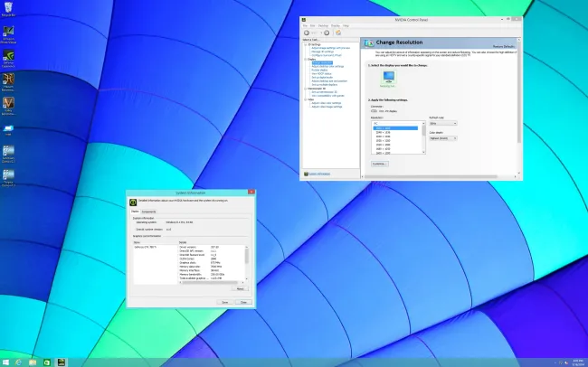This screenshot has height=367, width=588.
Task: Click the Save button in System Information
Action: click(x=225, y=302)
